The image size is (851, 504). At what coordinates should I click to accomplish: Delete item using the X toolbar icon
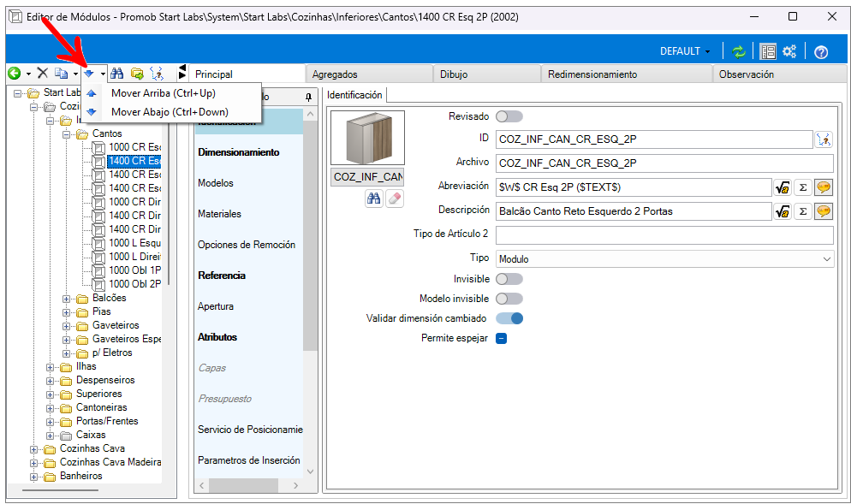(x=42, y=74)
